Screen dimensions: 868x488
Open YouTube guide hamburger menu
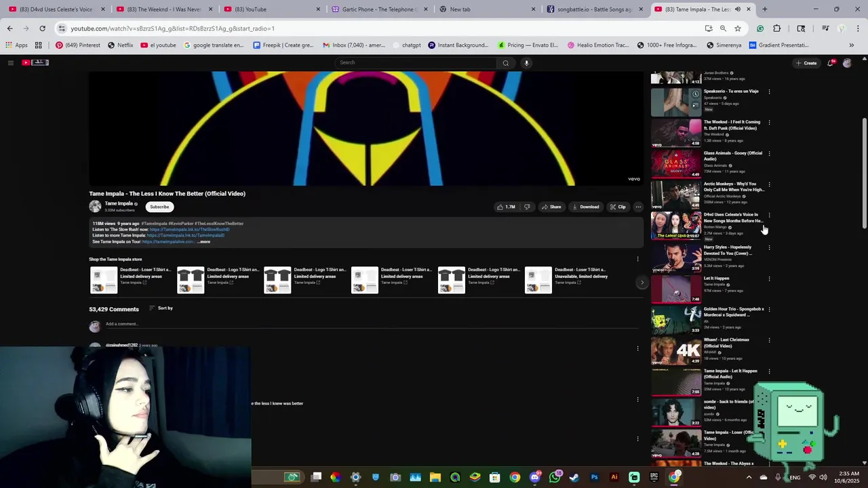pyautogui.click(x=10, y=63)
